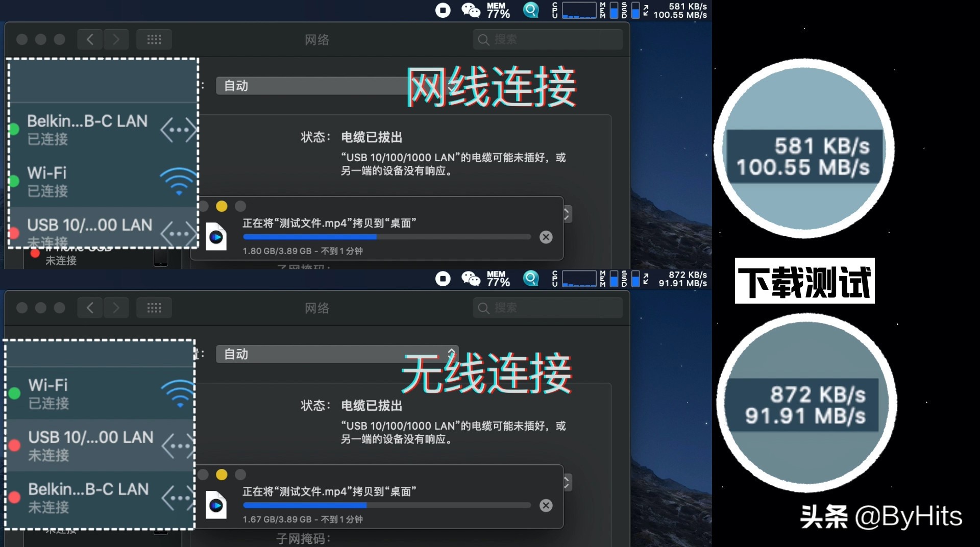Viewport: 980px width, 547px height.
Task: Click the CPU usage graph in menu bar
Action: point(579,10)
